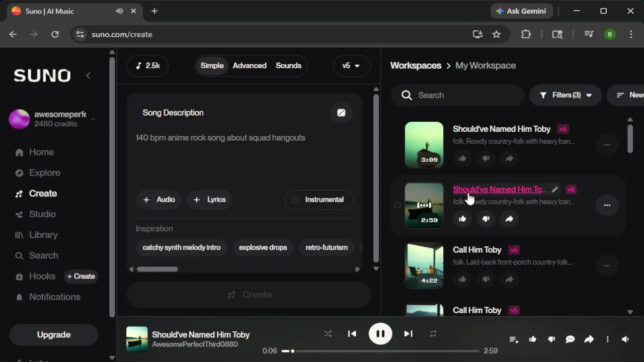Screen dimensions: 644x362
Task: Add Audio to the song
Action: [159, 200]
